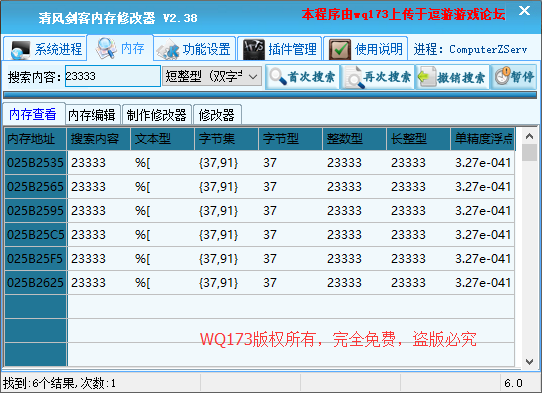The image size is (542, 393).
Task: Click the Memory tab magnifier icon
Action: pos(106,48)
